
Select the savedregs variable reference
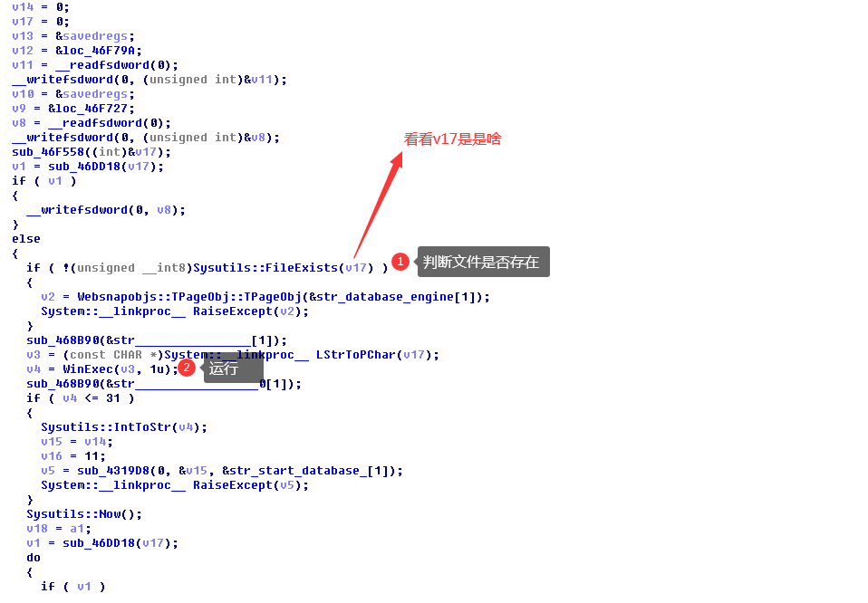95,35
